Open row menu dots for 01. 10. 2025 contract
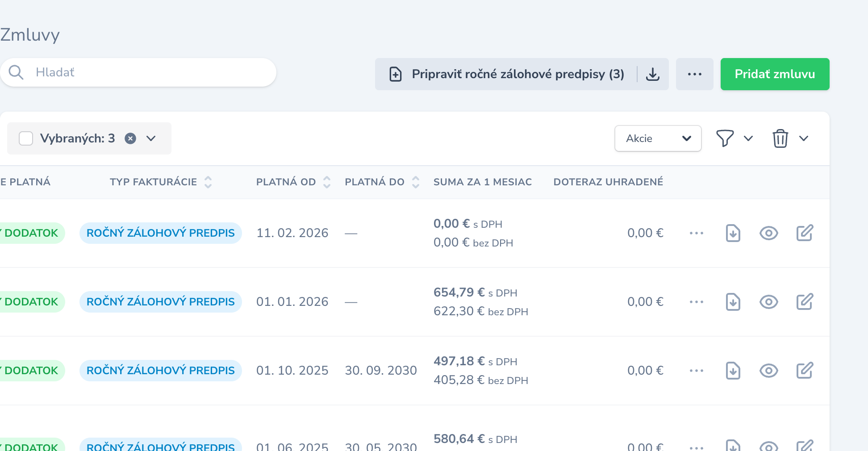Viewport: 868px width, 451px height. point(697,371)
